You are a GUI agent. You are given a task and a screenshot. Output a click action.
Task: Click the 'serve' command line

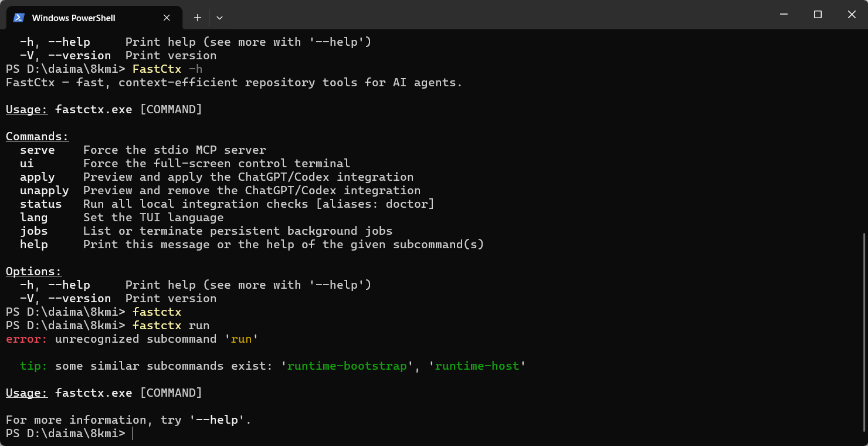pos(143,150)
